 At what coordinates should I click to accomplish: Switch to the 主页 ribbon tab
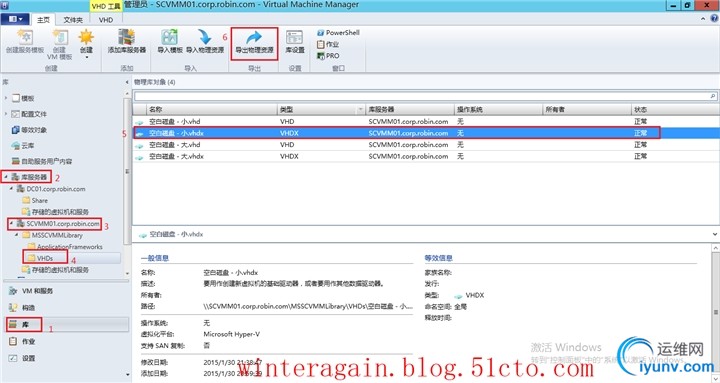coord(43,20)
